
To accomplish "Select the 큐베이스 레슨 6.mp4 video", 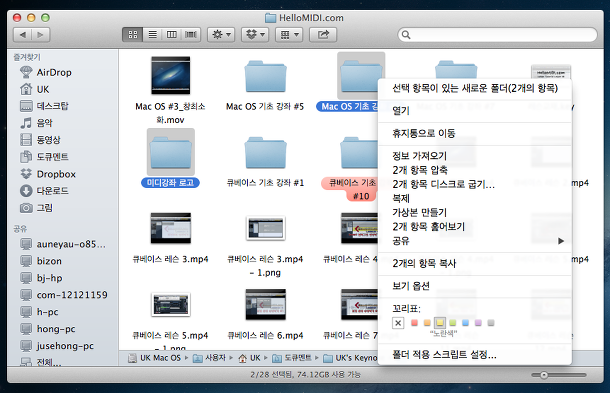I will [x=266, y=304].
